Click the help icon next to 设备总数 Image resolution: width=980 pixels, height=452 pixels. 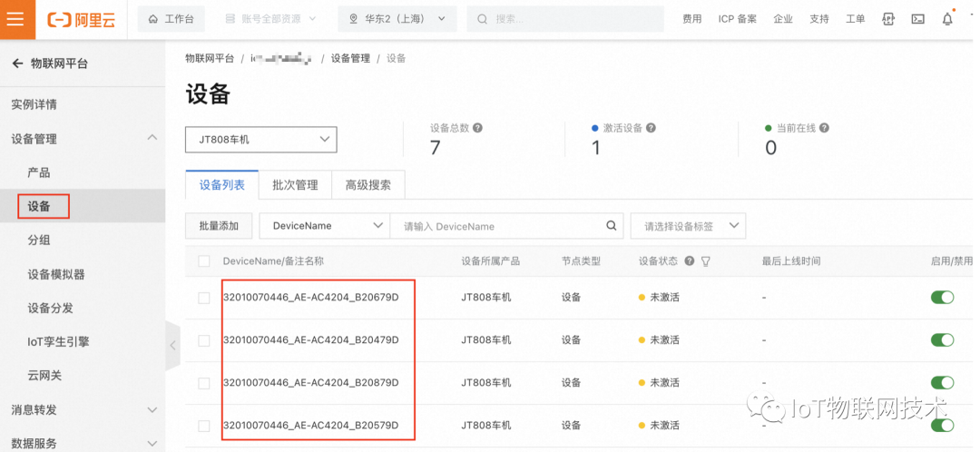tap(477, 128)
